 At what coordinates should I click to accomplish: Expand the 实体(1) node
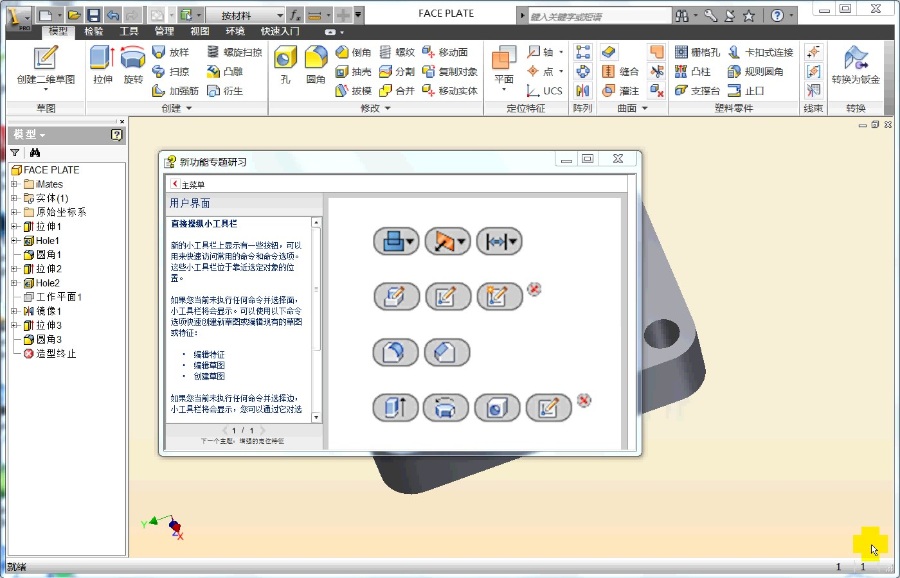click(14, 198)
